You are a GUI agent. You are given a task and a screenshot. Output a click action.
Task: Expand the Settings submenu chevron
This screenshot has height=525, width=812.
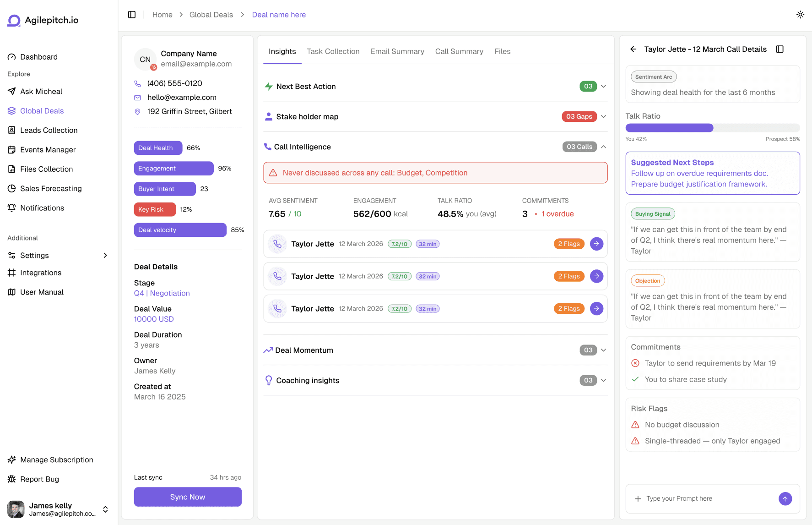tap(106, 255)
